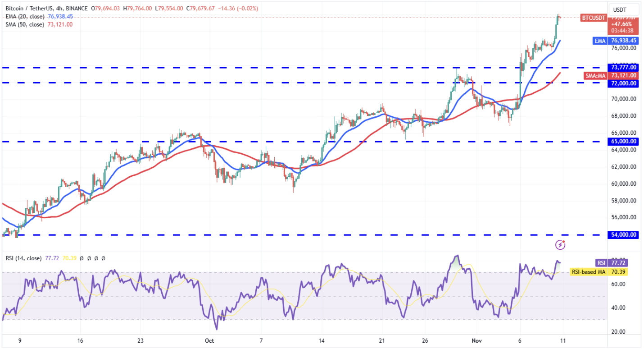The height and width of the screenshot is (349, 644).
Task: Click the EMA legend value 76,938.45 at top left
Action: (x=60, y=17)
